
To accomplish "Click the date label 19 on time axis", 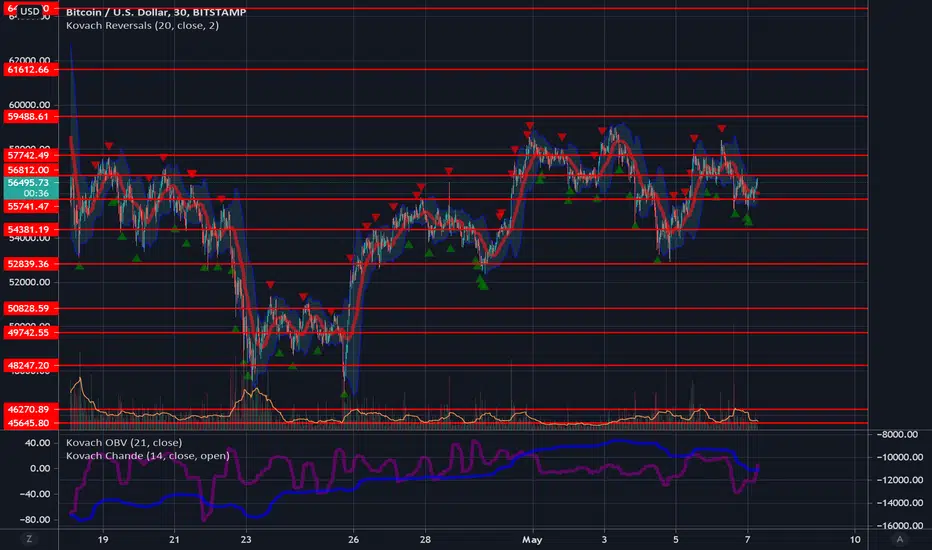I will [x=103, y=540].
